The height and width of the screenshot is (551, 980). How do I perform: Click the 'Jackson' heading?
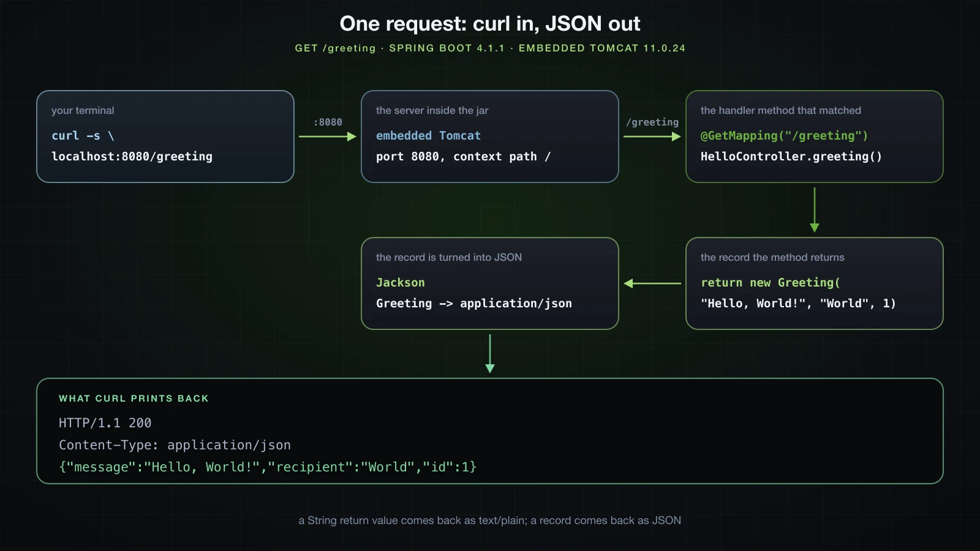coord(401,283)
